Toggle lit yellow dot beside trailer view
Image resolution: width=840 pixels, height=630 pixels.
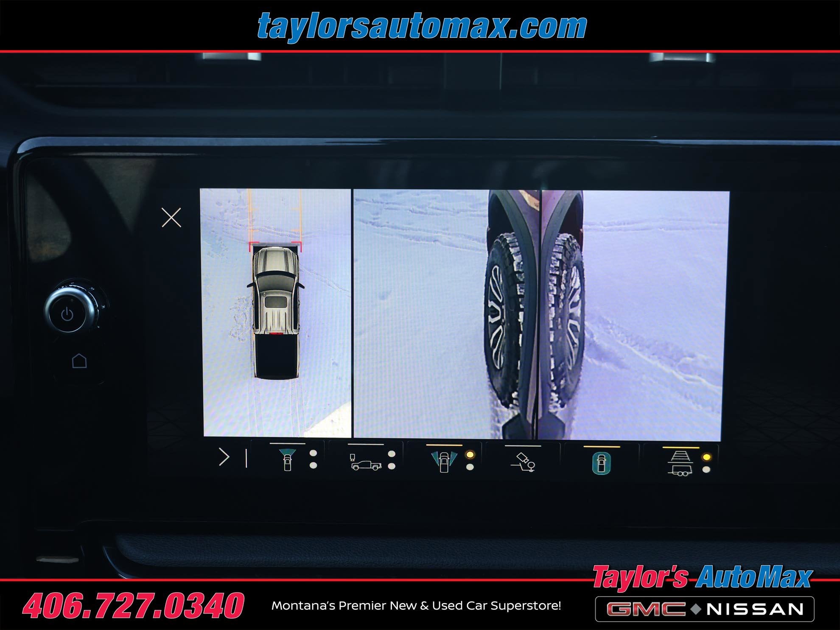(706, 457)
